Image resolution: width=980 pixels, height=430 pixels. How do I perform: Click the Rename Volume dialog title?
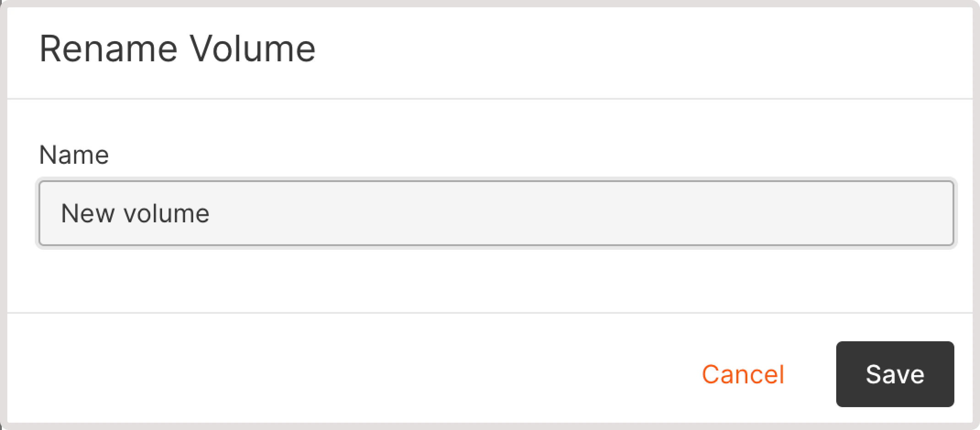[x=178, y=47]
